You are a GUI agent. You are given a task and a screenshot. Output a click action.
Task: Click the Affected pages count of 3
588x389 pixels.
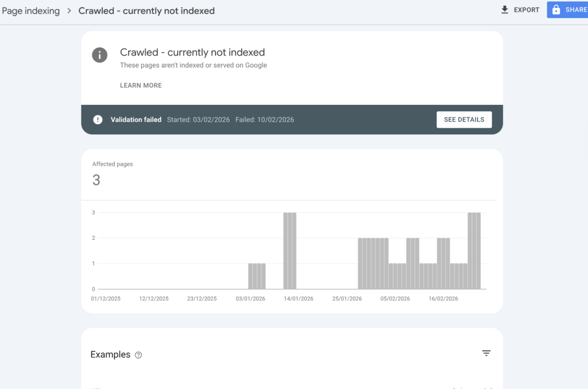coord(96,180)
